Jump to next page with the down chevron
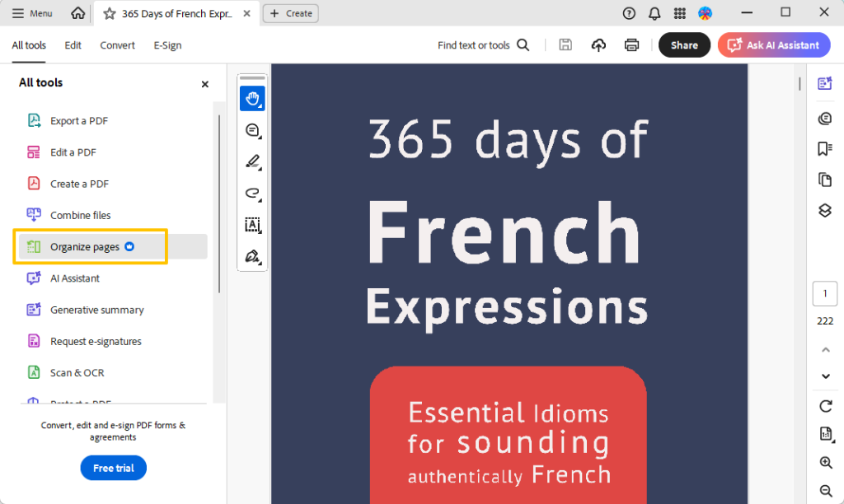844x504 pixels. click(825, 376)
